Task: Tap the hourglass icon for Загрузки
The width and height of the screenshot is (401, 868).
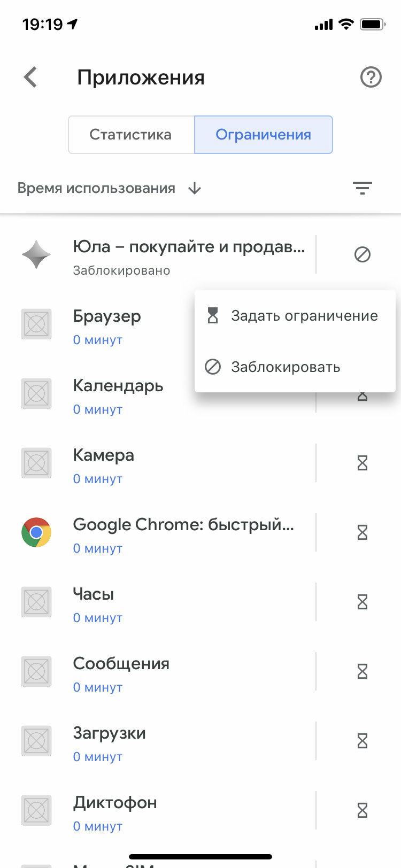Action: click(x=363, y=741)
